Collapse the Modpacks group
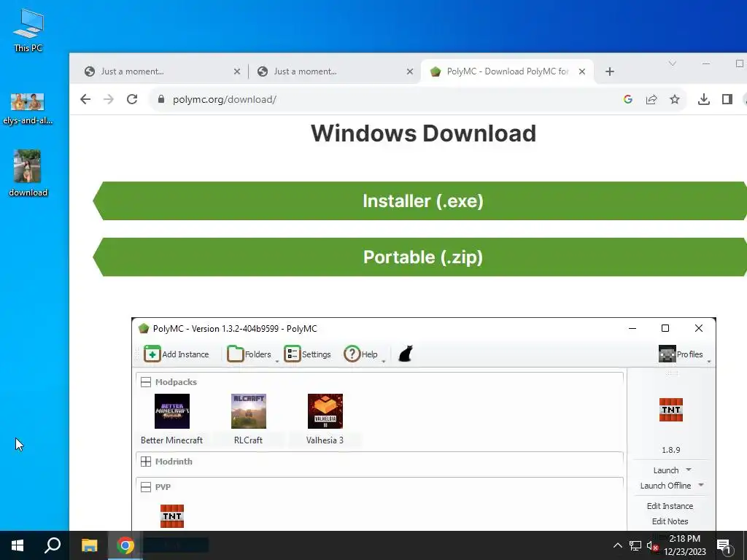The height and width of the screenshot is (560, 747). pyautogui.click(x=146, y=382)
